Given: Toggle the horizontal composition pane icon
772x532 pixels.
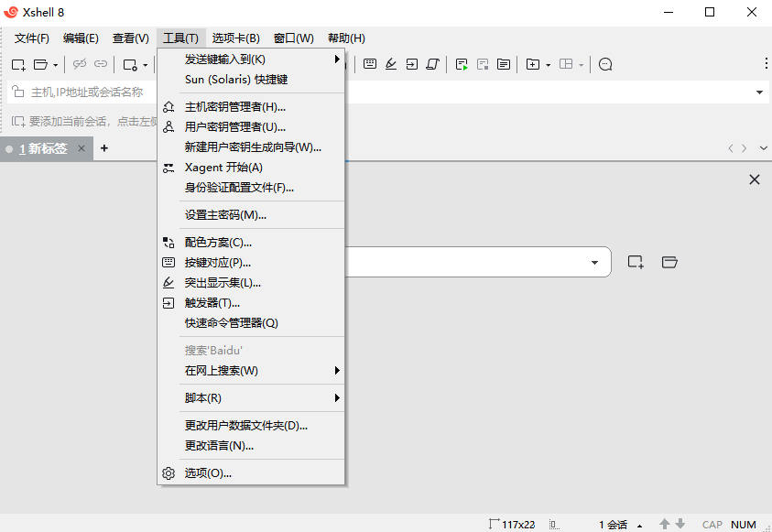Looking at the screenshot, I should click(x=567, y=64).
